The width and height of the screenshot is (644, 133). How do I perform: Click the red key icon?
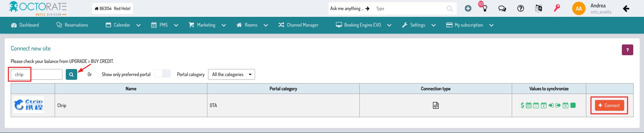click(x=557, y=8)
